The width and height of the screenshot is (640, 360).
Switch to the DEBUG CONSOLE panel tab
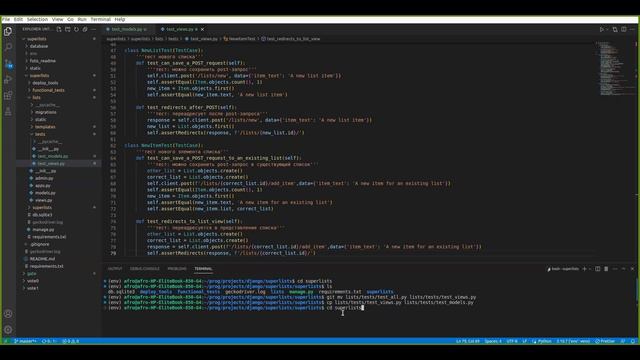[x=144, y=269]
